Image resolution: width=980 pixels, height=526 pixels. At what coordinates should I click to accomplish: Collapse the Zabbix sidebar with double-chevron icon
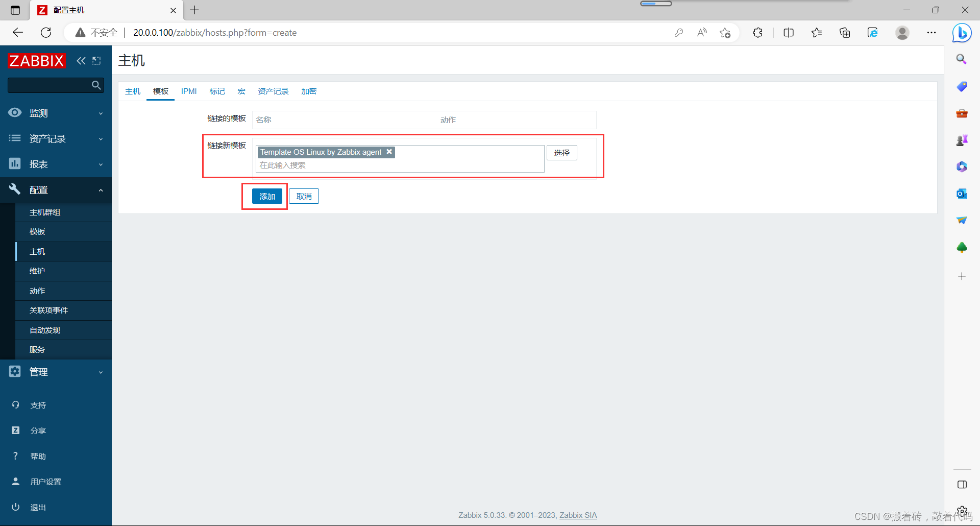point(81,61)
